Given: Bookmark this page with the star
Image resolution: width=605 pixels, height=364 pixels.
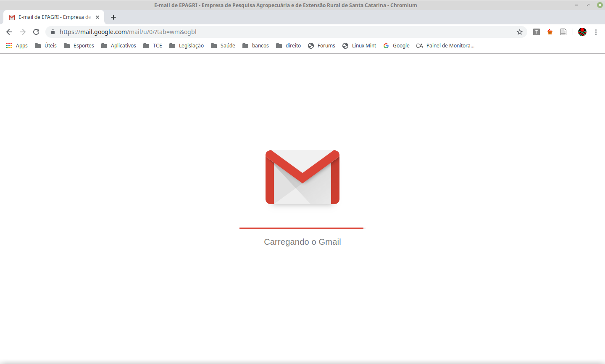Looking at the screenshot, I should click(520, 32).
